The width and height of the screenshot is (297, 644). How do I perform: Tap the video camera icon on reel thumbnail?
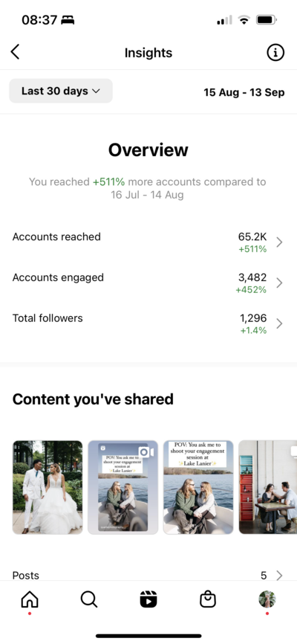click(x=146, y=452)
